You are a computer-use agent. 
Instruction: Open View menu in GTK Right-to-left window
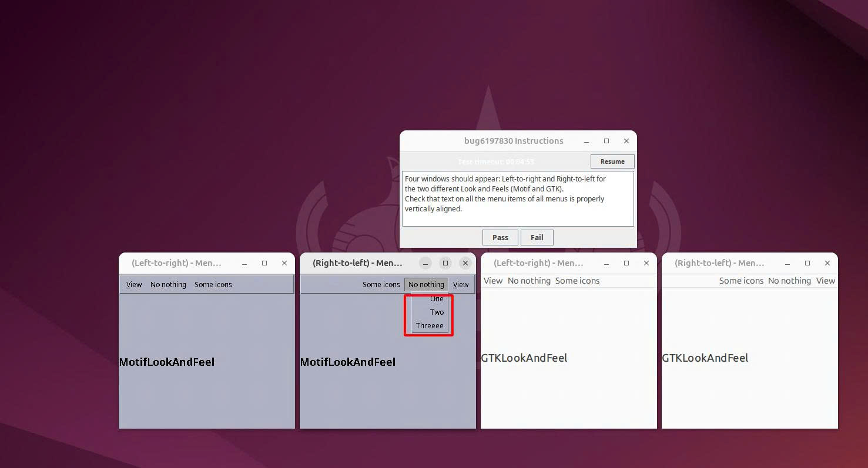pyautogui.click(x=825, y=281)
